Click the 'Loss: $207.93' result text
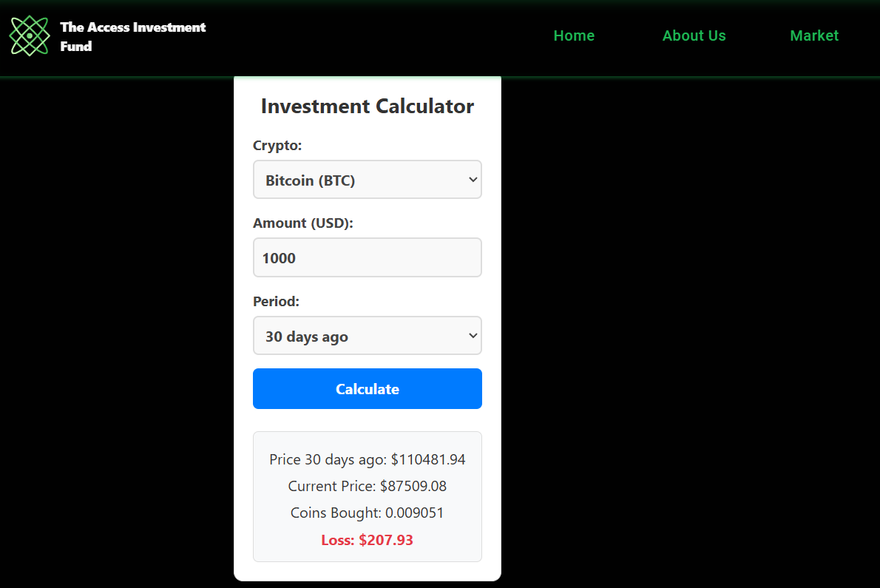This screenshot has width=880, height=588. pyautogui.click(x=368, y=540)
